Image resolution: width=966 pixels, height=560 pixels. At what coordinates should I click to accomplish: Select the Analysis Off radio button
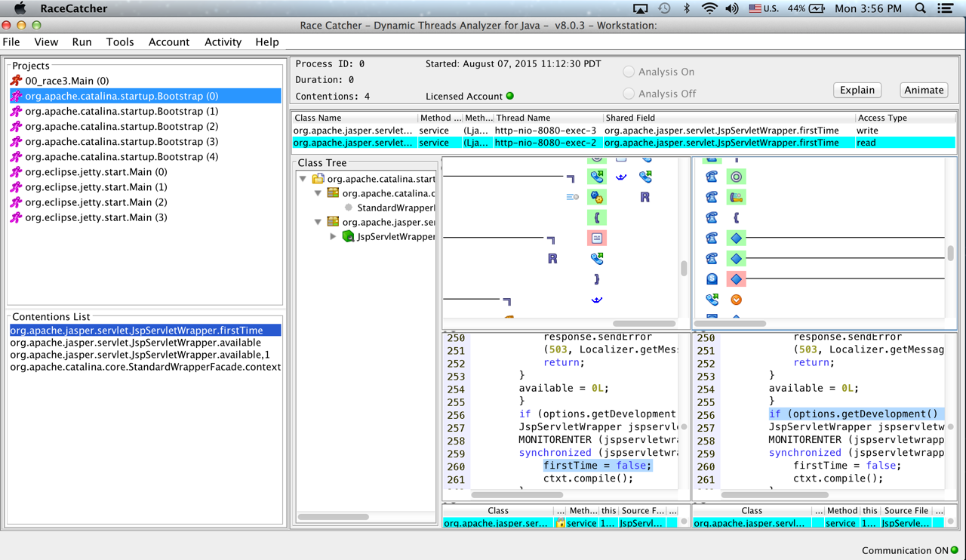pyautogui.click(x=629, y=94)
